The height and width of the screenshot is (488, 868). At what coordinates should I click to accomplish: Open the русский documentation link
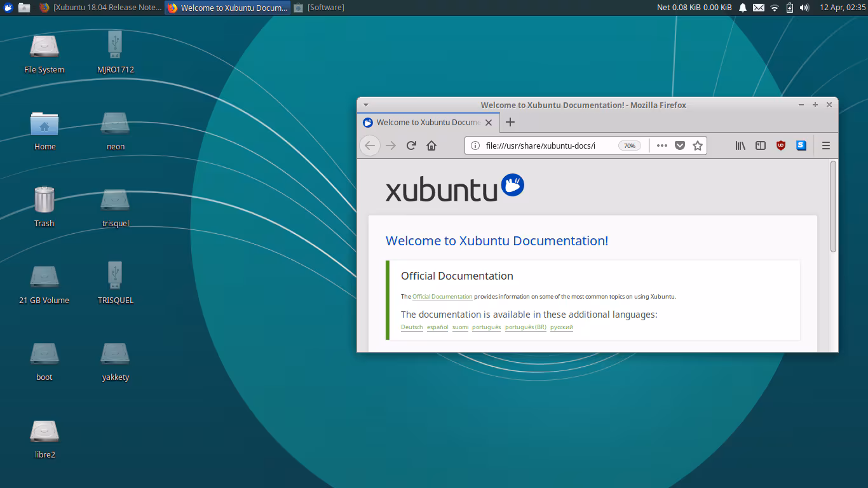pos(562,327)
